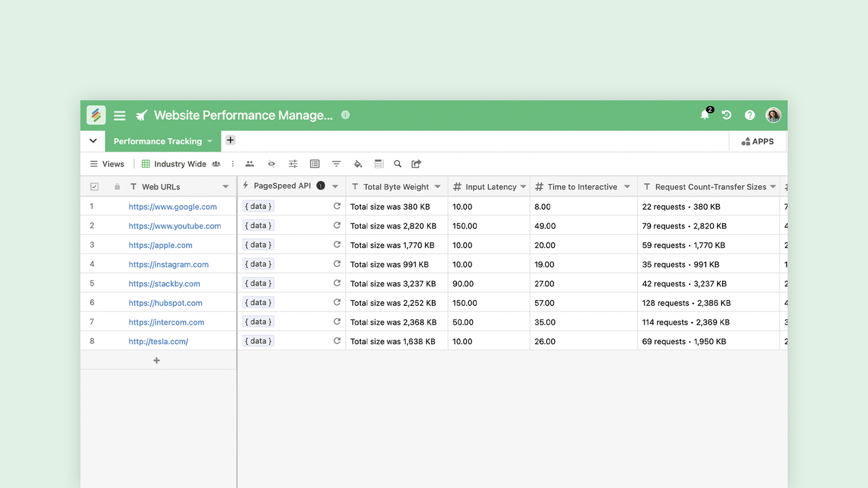Refresh PageSpeed data for intercom.com row
This screenshot has width=868, height=488.
click(337, 321)
